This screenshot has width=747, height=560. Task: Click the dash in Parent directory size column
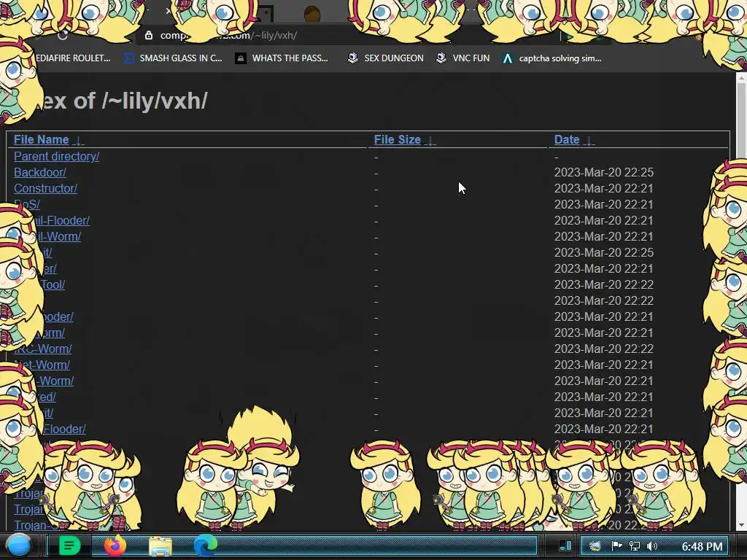pos(376,157)
